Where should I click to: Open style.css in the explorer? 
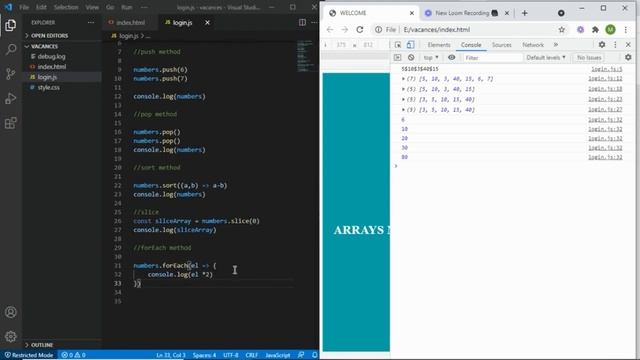point(48,87)
